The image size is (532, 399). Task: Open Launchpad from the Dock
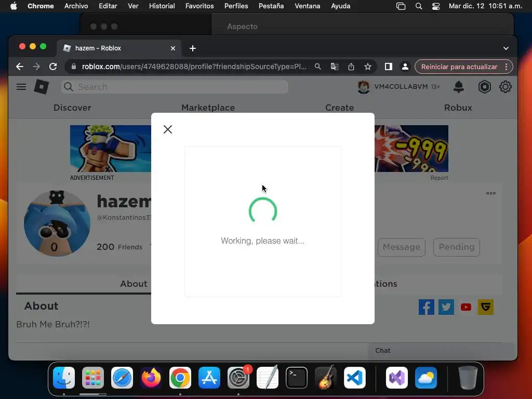point(93,378)
